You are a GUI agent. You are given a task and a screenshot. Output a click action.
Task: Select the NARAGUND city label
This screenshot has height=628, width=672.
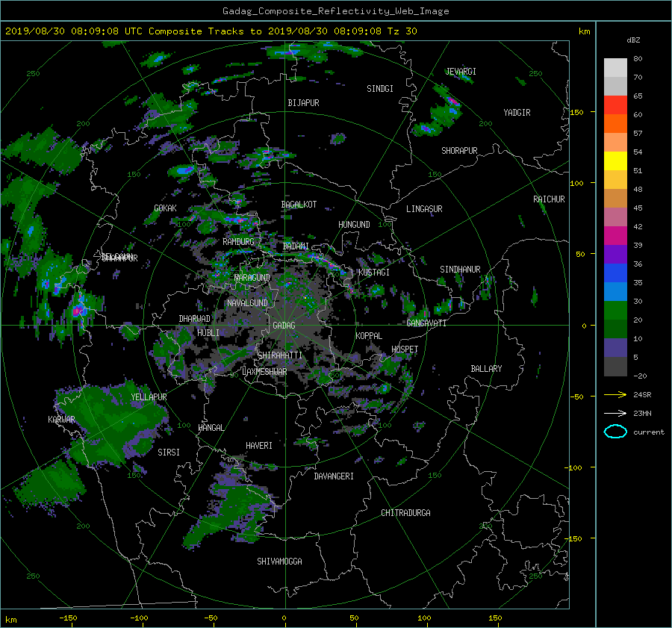252,278
